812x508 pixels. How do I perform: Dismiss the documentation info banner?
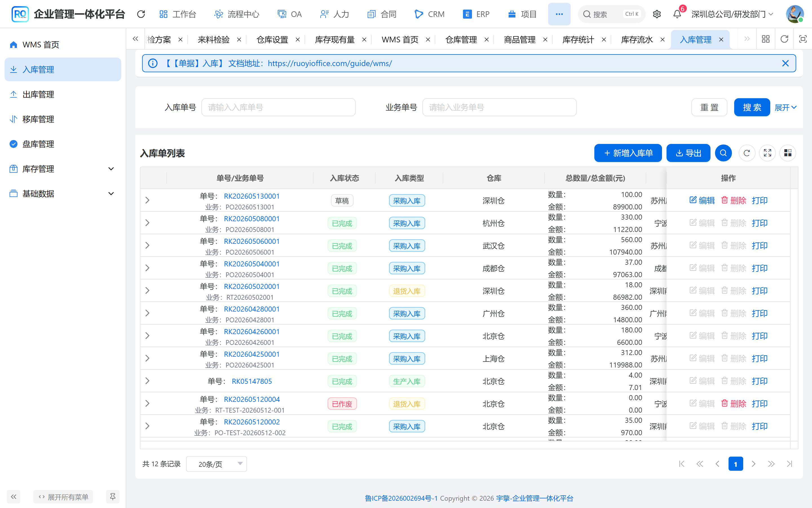coord(785,63)
